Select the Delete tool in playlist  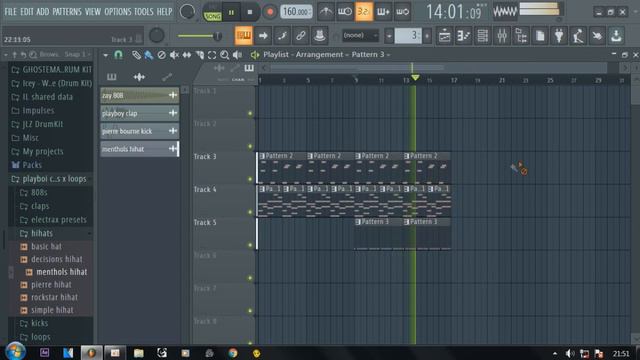[162, 55]
